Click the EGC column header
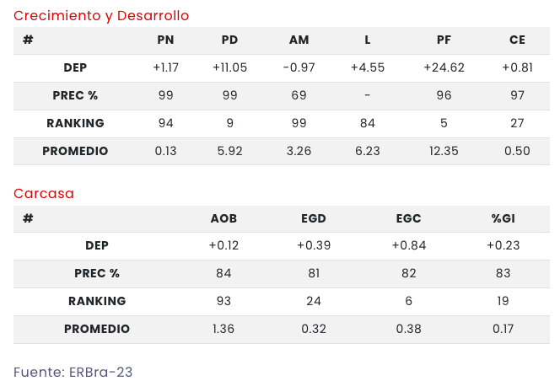Viewport: 560px width, 392px height. coord(408,218)
